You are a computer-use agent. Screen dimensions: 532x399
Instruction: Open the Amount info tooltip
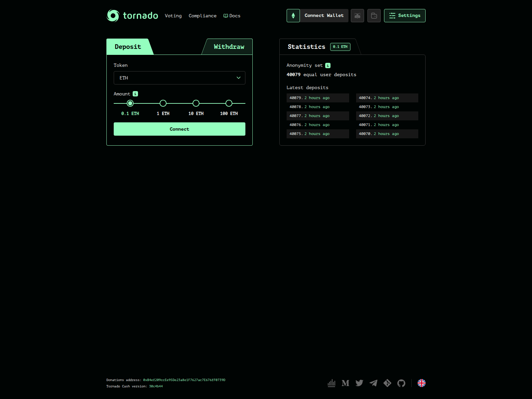135,94
